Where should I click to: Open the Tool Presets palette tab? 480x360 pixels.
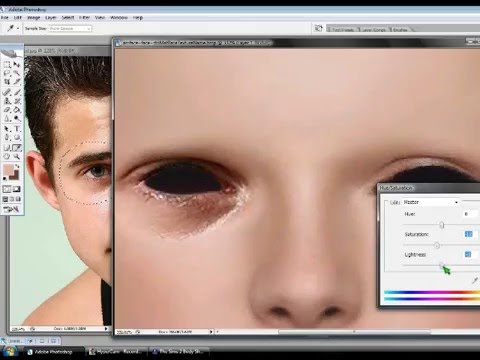tap(342, 30)
